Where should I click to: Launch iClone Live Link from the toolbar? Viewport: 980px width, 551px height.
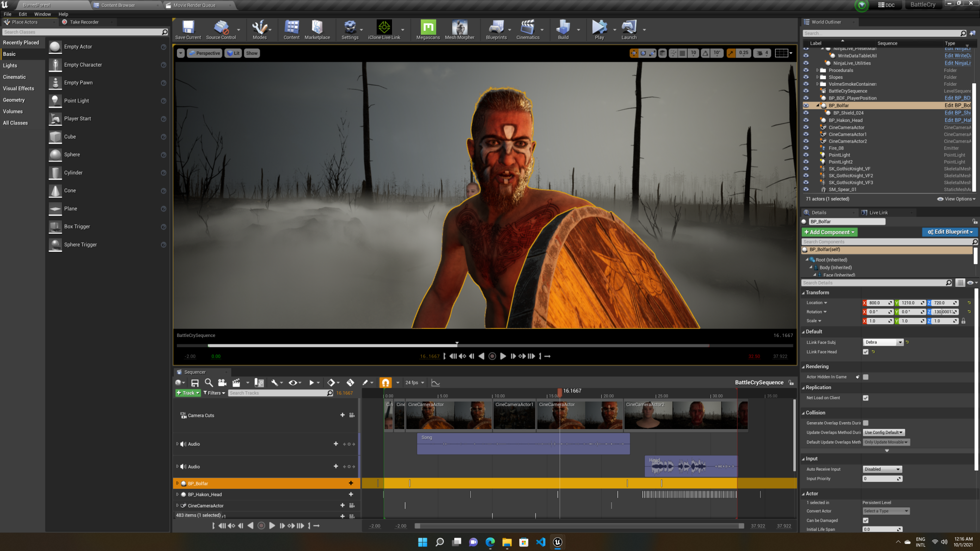(x=384, y=29)
